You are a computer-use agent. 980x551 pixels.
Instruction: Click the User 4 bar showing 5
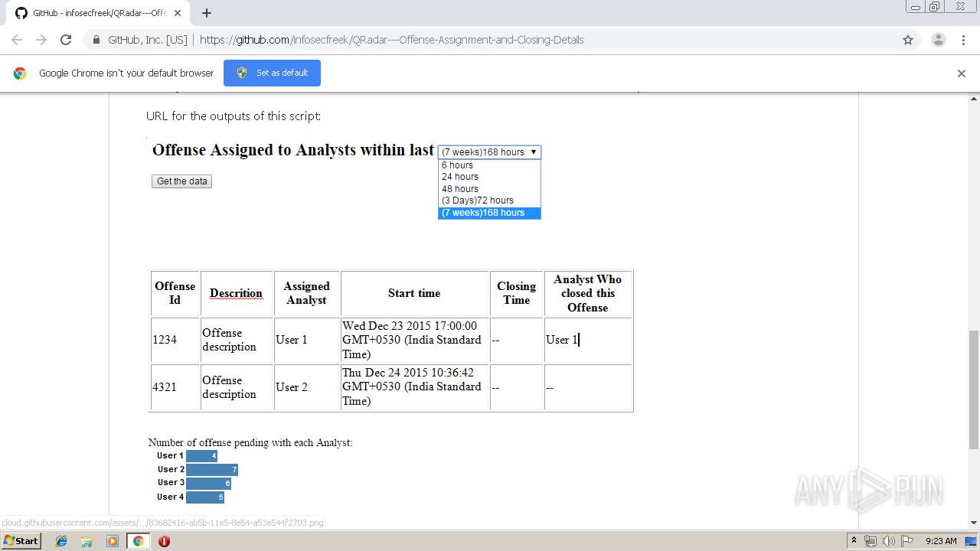pyautogui.click(x=205, y=497)
